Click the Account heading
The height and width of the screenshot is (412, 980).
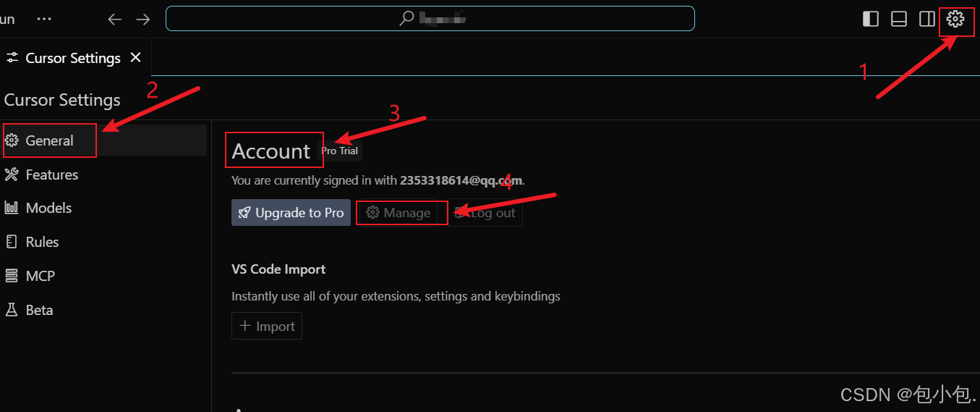tap(270, 151)
